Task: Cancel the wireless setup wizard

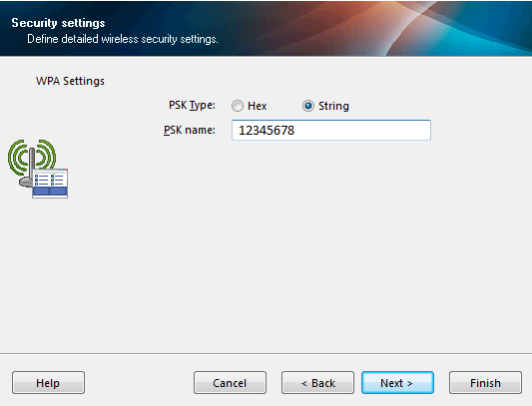Action: point(230,383)
